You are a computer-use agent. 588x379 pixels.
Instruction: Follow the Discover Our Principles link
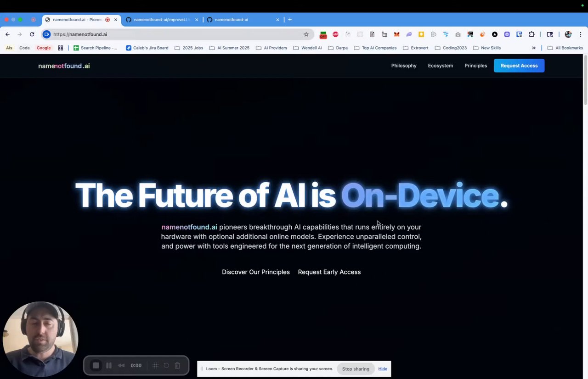tap(256, 272)
